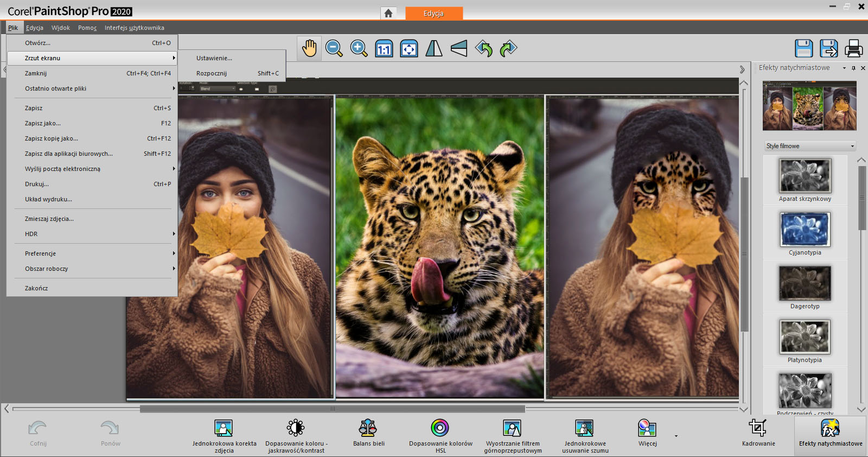868x457 pixels.
Task: Collapse the right panel with chevron
Action: (742, 69)
